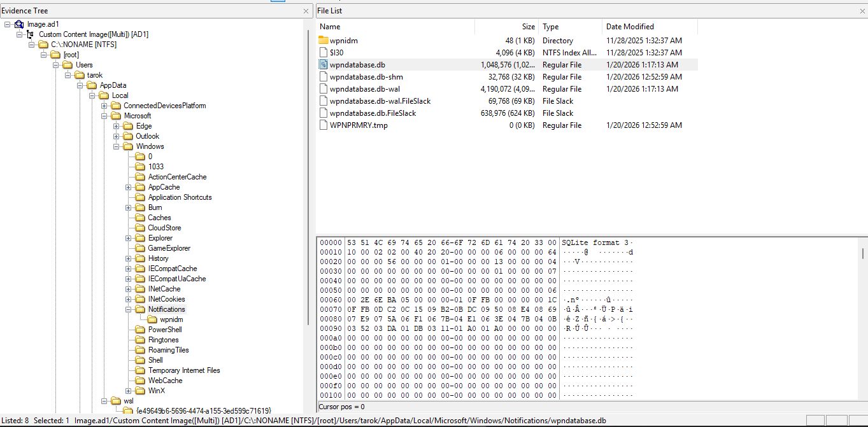Collapse the Microsoft folder node
This screenshot has height=427, width=868.
point(104,116)
